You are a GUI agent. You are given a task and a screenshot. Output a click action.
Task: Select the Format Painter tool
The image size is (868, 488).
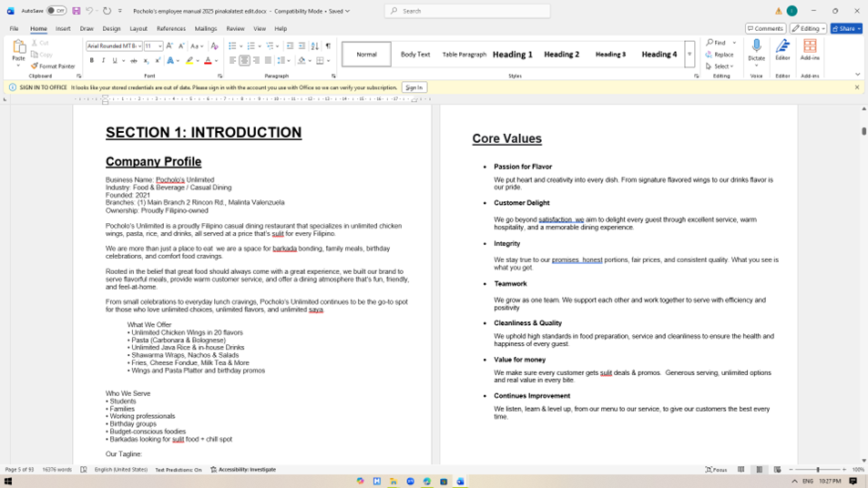pyautogui.click(x=53, y=66)
